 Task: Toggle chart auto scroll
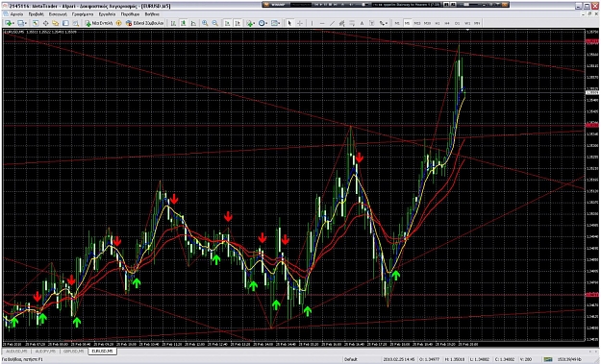(227, 23)
